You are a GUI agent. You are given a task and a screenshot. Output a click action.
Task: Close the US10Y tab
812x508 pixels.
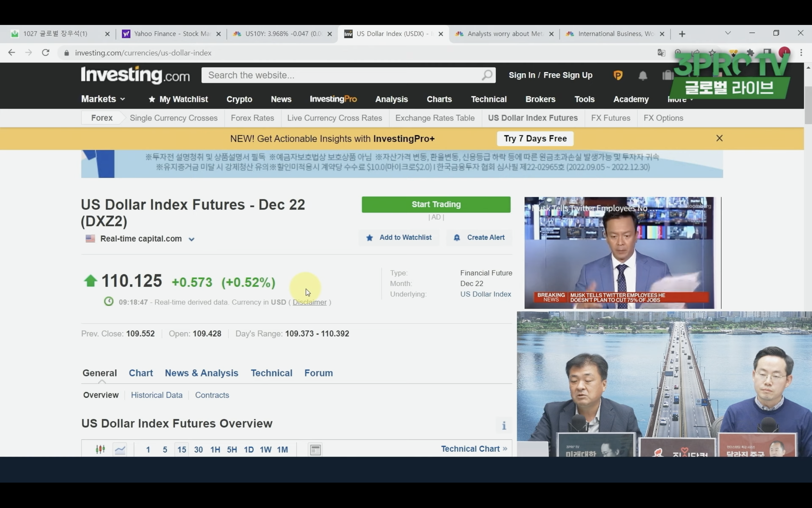[329, 34]
